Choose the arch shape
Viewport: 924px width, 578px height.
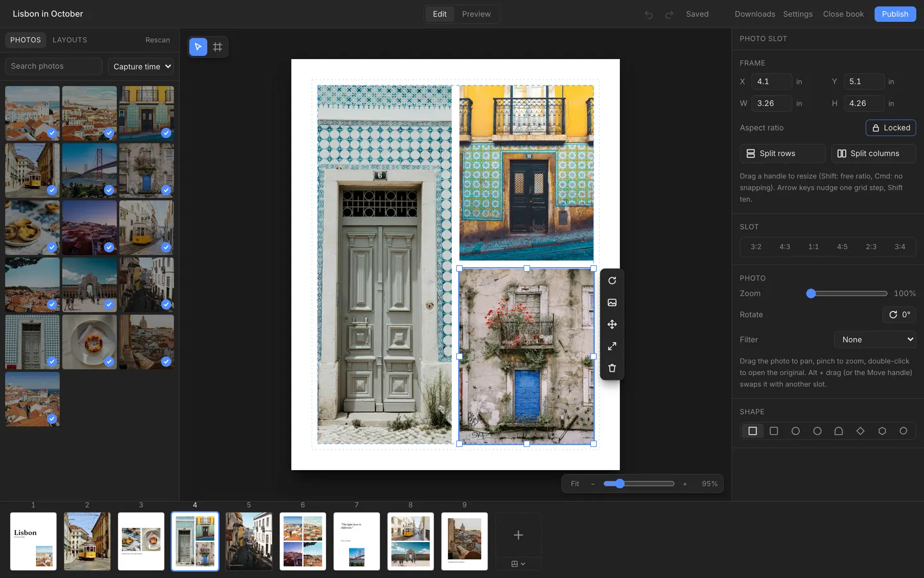pyautogui.click(x=839, y=431)
